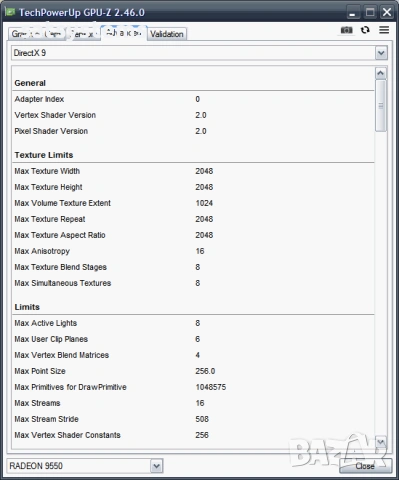Select the Max Vertex Blend Matrices row
Viewport: 399px width, 480px height.
(193, 355)
